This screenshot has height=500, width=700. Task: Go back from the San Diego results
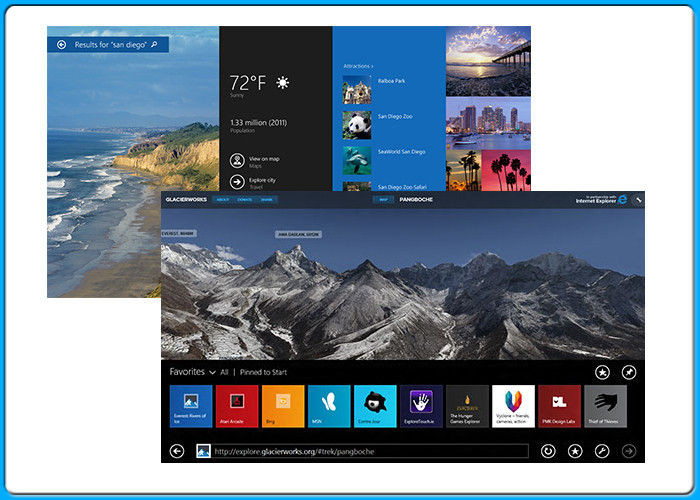[x=62, y=45]
